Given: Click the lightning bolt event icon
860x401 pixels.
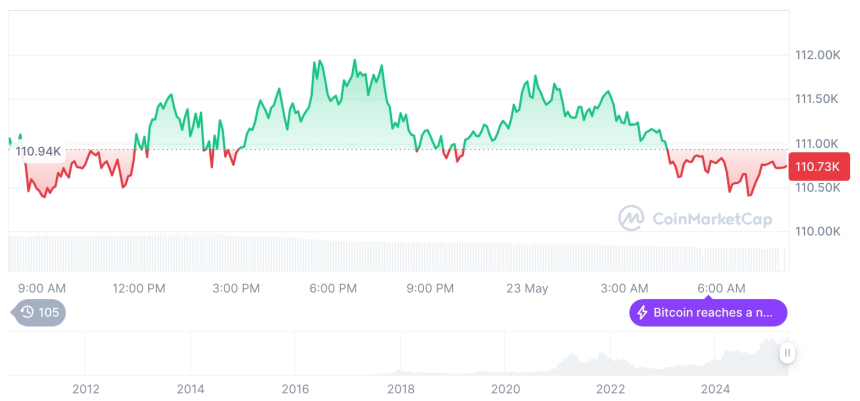Looking at the screenshot, I should coord(642,313).
